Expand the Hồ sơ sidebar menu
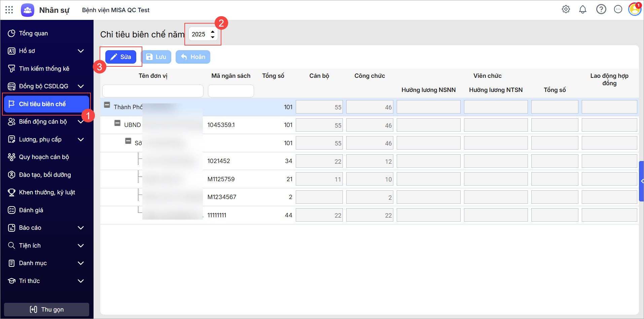The image size is (644, 319). pyautogui.click(x=80, y=51)
